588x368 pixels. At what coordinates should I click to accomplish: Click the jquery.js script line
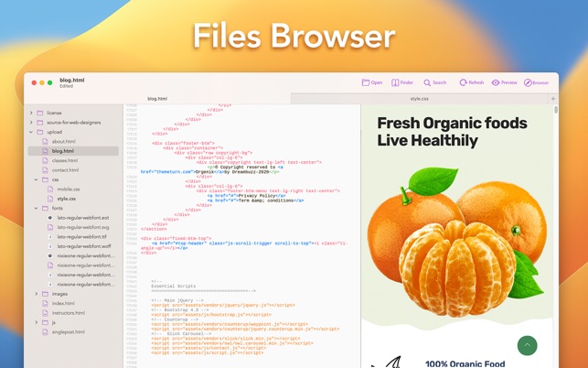[x=223, y=305]
